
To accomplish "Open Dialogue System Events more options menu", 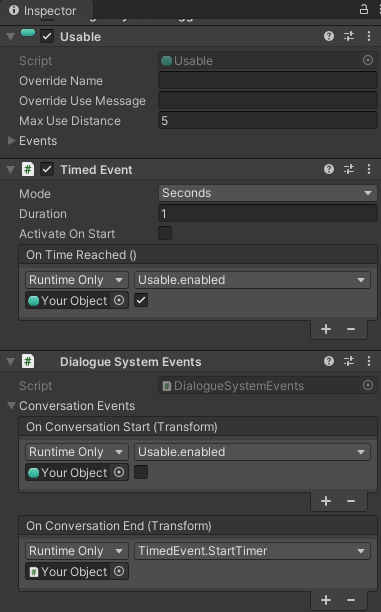I will (369, 361).
